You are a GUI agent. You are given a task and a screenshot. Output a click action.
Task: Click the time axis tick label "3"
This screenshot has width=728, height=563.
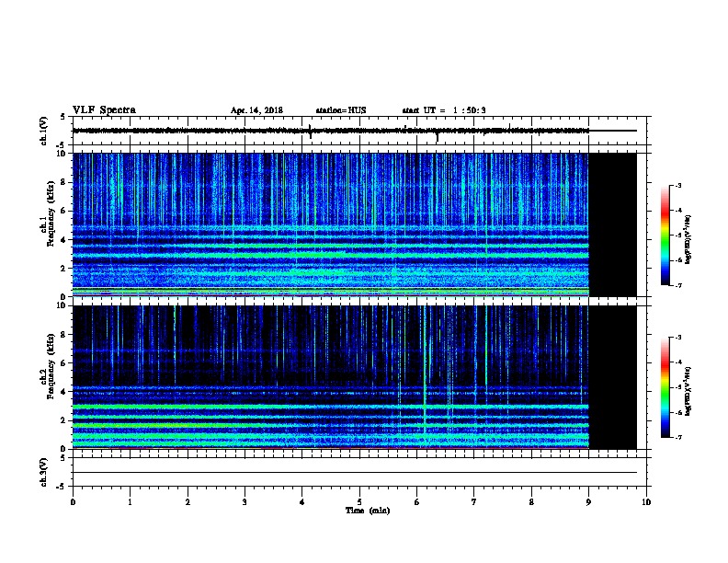coord(245,502)
